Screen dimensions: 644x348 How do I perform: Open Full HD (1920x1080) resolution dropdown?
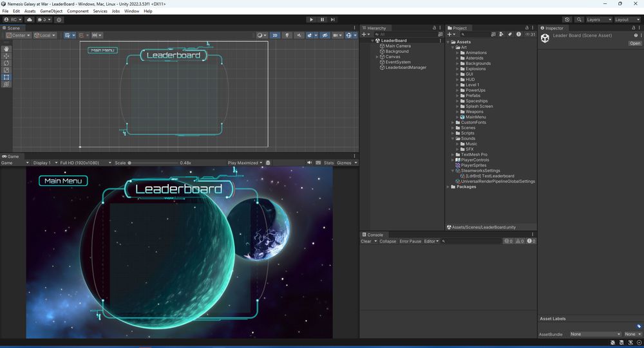(x=86, y=163)
